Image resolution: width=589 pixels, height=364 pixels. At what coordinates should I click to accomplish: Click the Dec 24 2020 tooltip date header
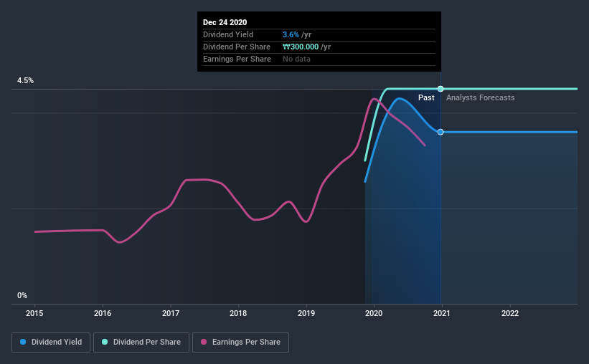225,22
